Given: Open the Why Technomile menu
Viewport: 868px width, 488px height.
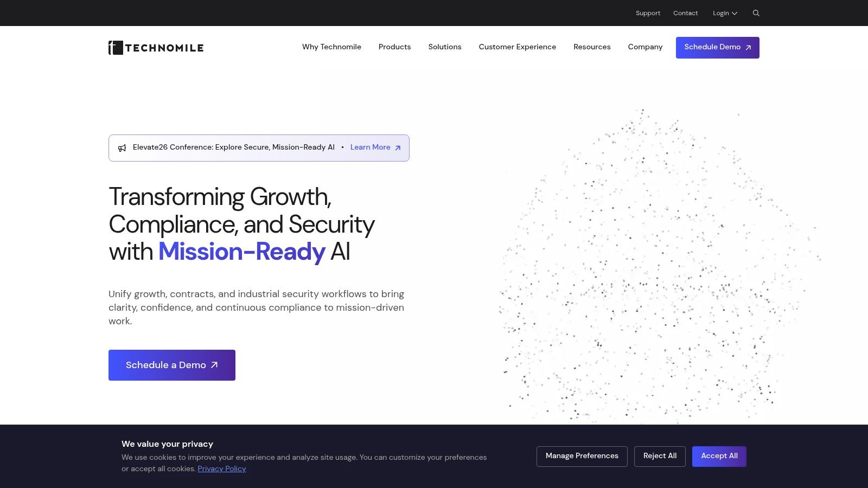Looking at the screenshot, I should [331, 47].
